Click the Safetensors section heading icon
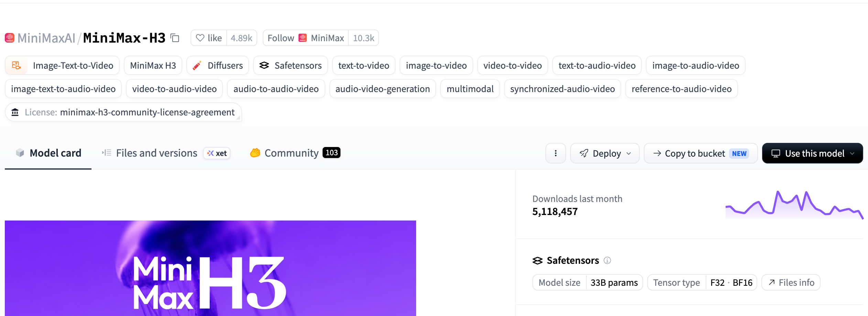The width and height of the screenshot is (868, 316). pyautogui.click(x=538, y=260)
